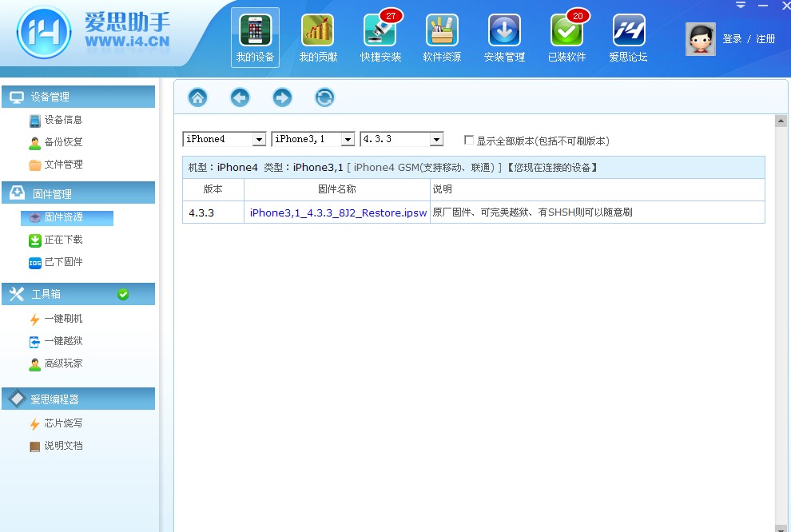Viewport: 791px width, 532px height.
Task: Click the scroll up arrow button
Action: 781,121
